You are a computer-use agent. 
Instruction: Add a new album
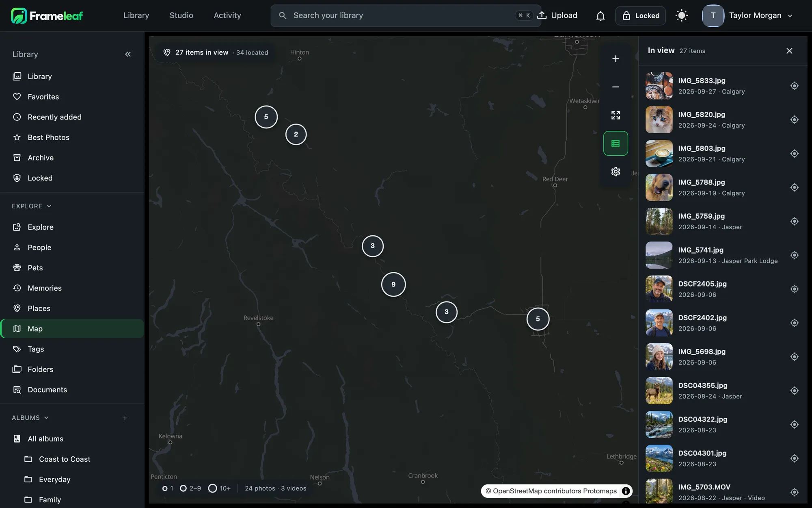pos(125,418)
